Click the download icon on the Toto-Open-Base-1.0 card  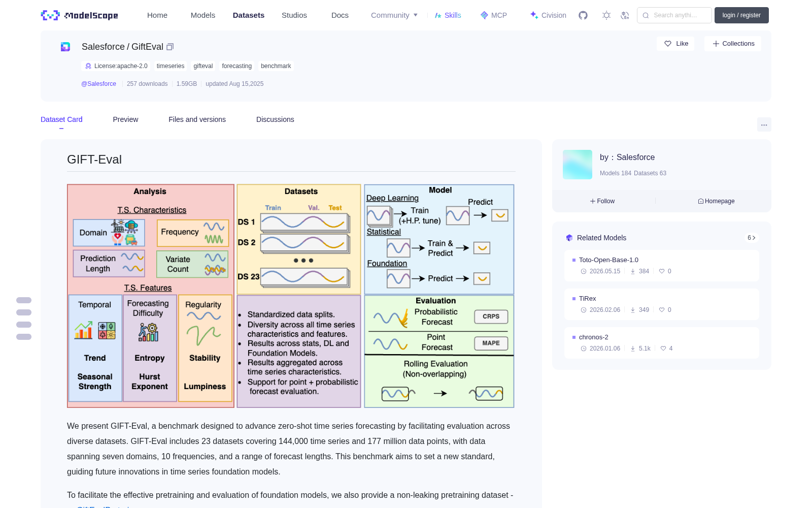[x=633, y=271]
